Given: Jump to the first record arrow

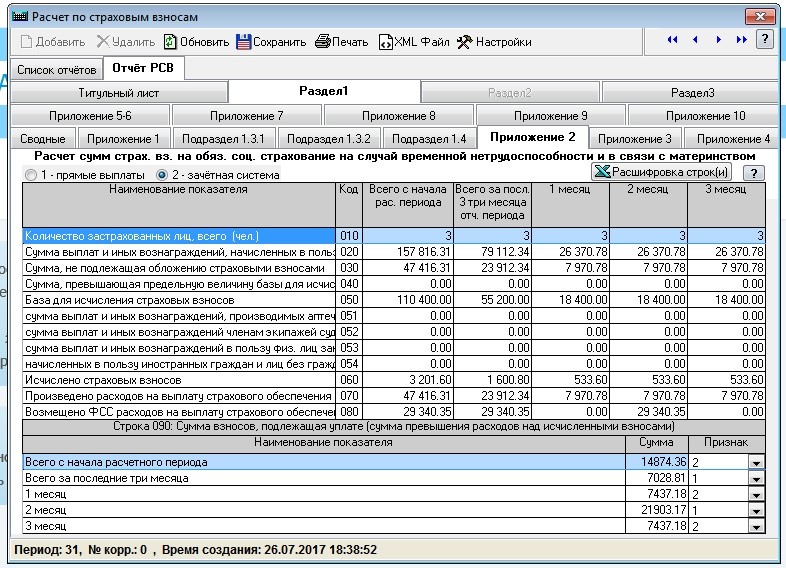Looking at the screenshot, I should [672, 40].
